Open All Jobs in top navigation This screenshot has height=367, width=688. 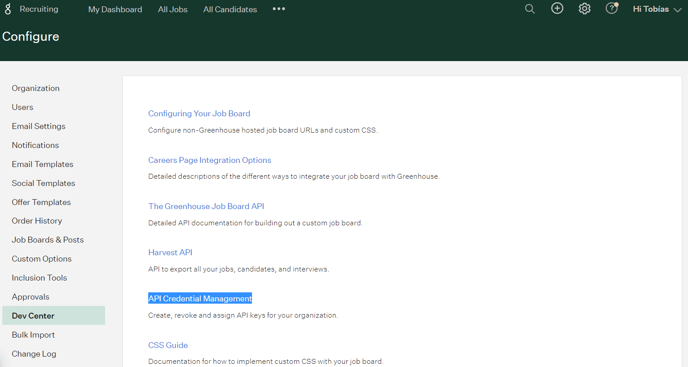172,9
